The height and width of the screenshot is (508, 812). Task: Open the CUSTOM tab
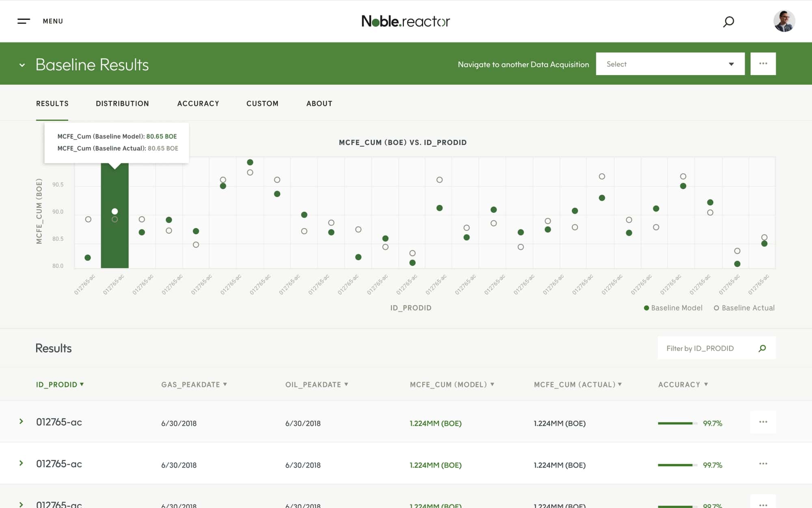click(x=262, y=103)
